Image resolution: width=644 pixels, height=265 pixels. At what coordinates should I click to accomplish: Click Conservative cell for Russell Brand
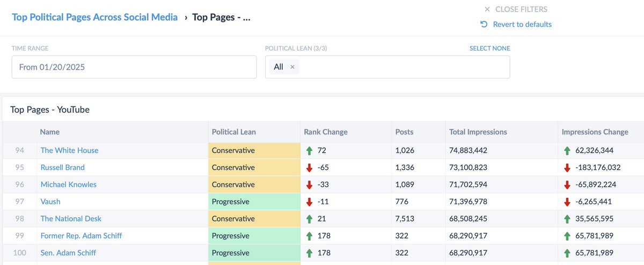coord(254,168)
